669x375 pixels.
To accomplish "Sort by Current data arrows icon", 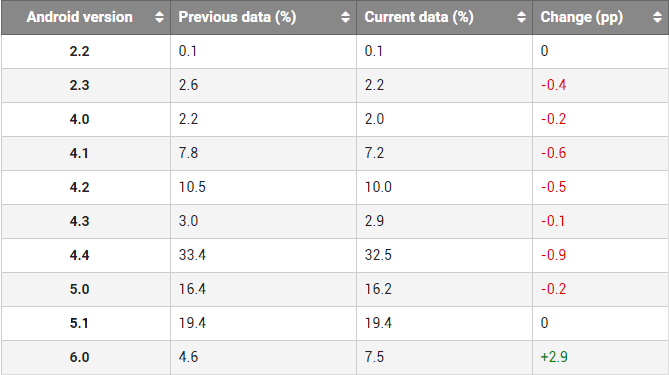I will (x=521, y=17).
